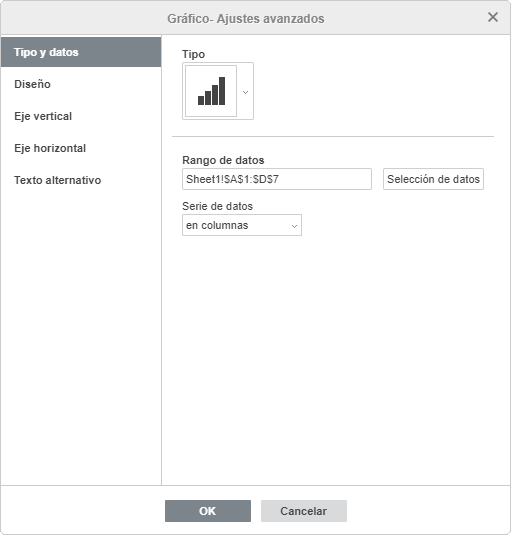Click the 'Tipo' label above the chart icon
Image resolution: width=511 pixels, height=535 pixels.
193,54
